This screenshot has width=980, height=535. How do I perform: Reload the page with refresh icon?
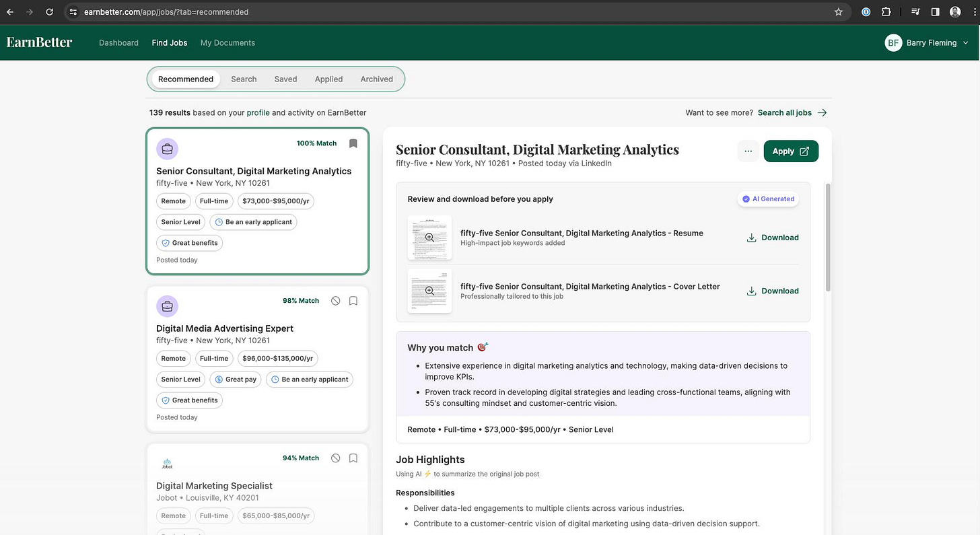(49, 11)
